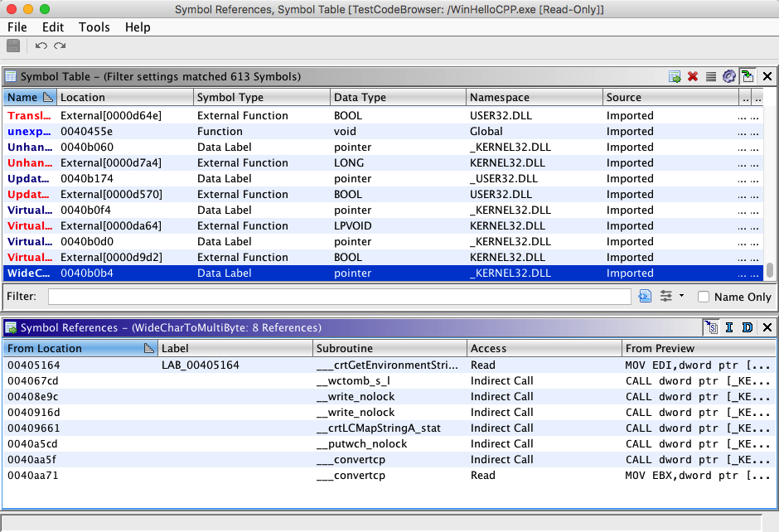
Task: Open the Edit menu
Action: point(53,27)
